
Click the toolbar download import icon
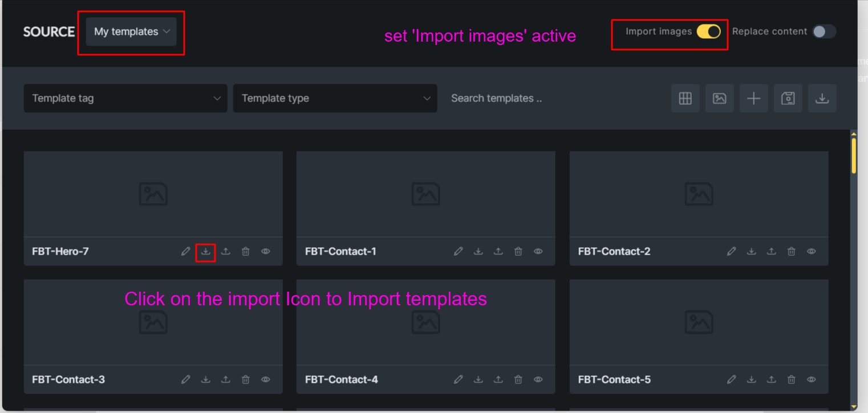point(822,99)
